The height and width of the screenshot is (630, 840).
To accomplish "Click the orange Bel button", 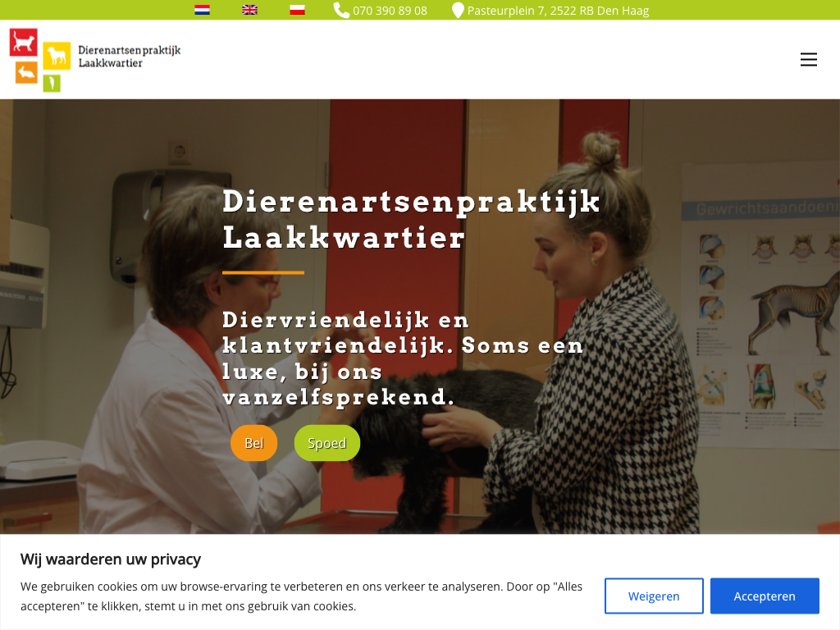I will (254, 443).
